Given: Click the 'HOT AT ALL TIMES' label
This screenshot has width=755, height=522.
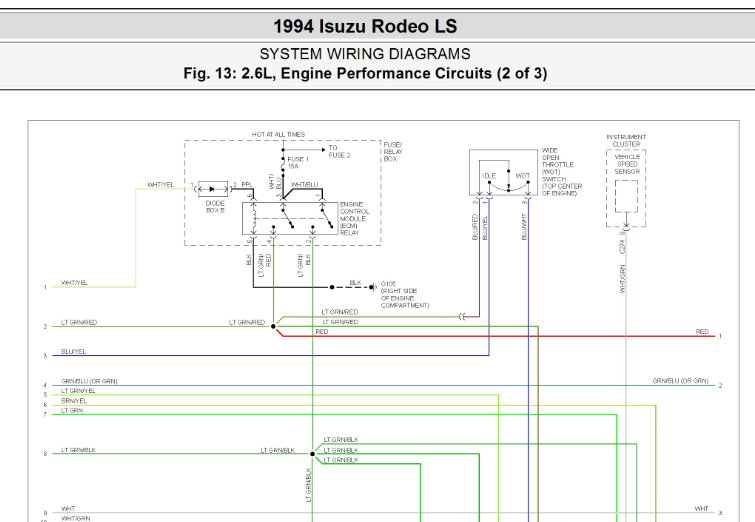Looking at the screenshot, I should [278, 134].
